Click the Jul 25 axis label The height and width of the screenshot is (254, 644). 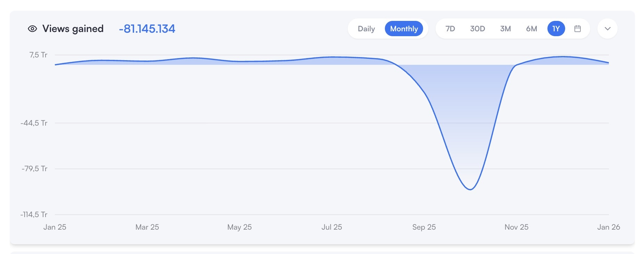pyautogui.click(x=332, y=227)
